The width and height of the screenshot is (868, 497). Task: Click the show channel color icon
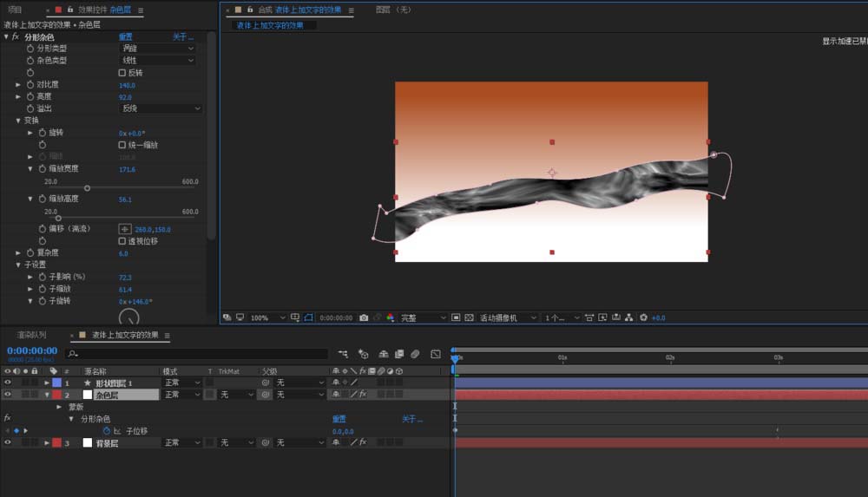pyautogui.click(x=390, y=318)
